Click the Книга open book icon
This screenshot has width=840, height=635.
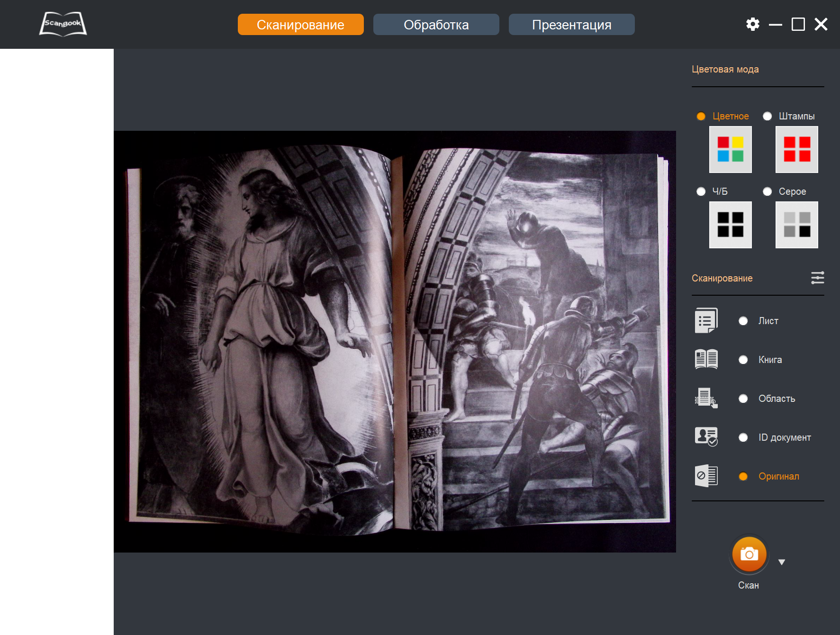706,359
